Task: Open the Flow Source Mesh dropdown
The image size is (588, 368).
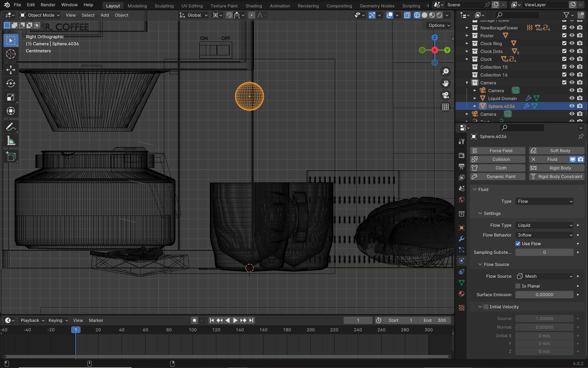Action: pyautogui.click(x=544, y=276)
